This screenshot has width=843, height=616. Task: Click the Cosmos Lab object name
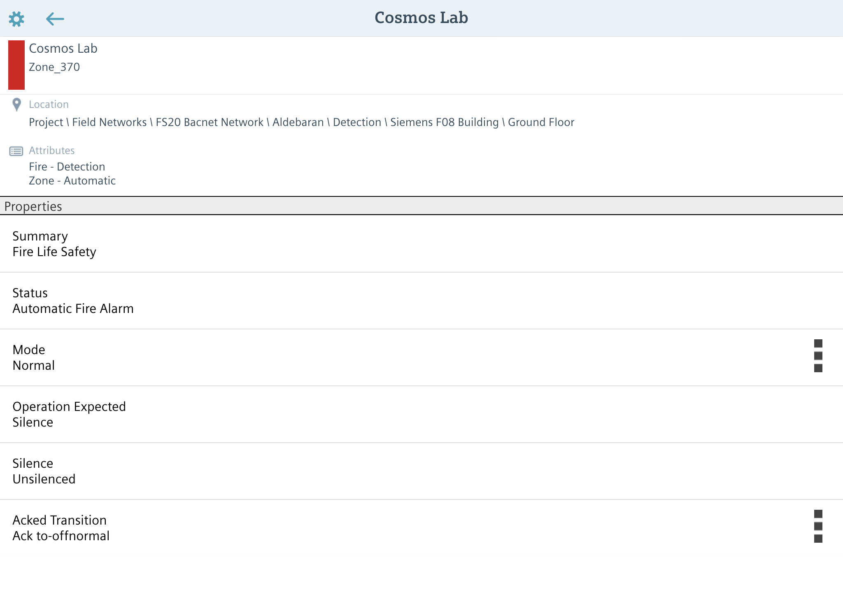tap(63, 49)
